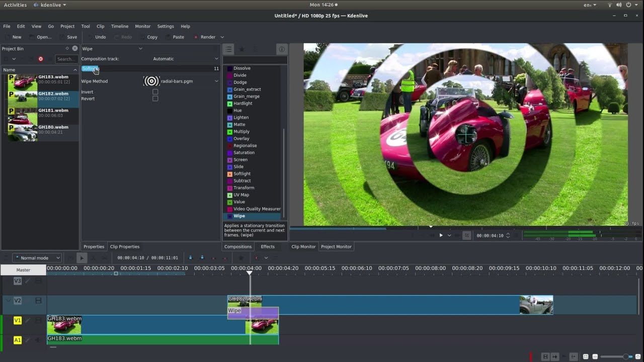This screenshot has height=362, width=644.
Task: Switch to the Clip Properties tab
Action: [x=125, y=247]
